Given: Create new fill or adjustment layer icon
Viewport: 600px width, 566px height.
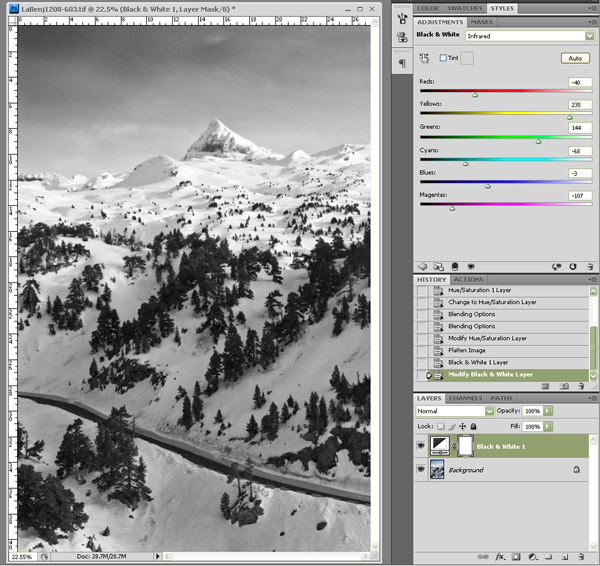Looking at the screenshot, I should tap(533, 556).
